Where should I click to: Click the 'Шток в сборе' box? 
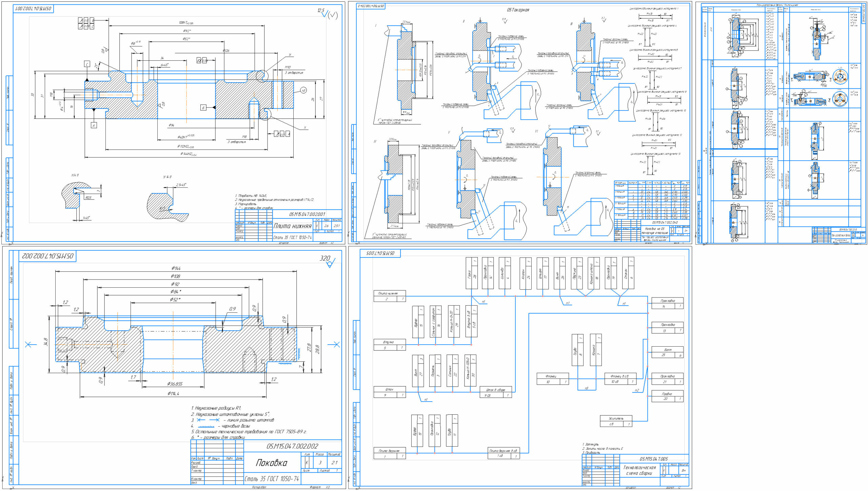(496, 392)
